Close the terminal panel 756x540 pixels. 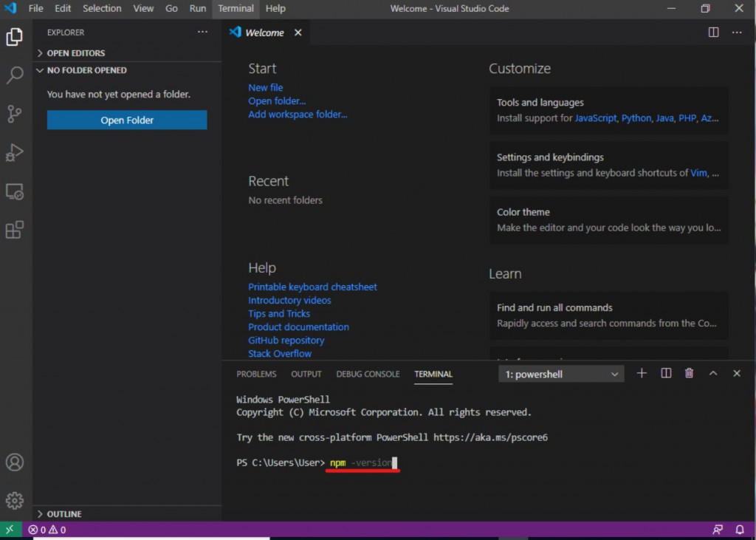point(737,373)
